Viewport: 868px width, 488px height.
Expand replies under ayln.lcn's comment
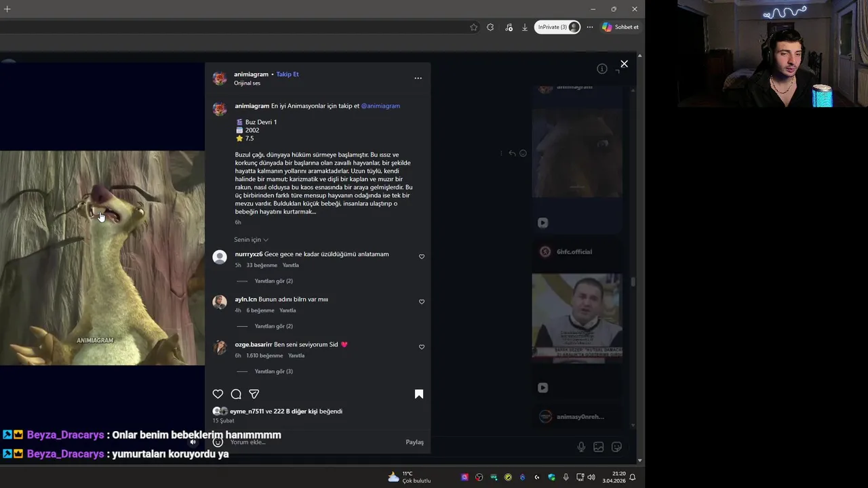[x=273, y=326]
